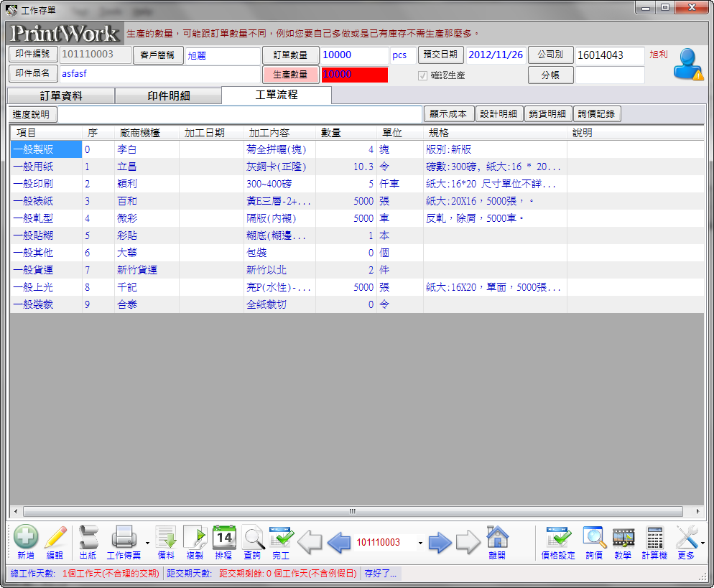Viewport: 714px width, 588px height.
Task: Click the 訂單數量 button
Action: [290, 55]
